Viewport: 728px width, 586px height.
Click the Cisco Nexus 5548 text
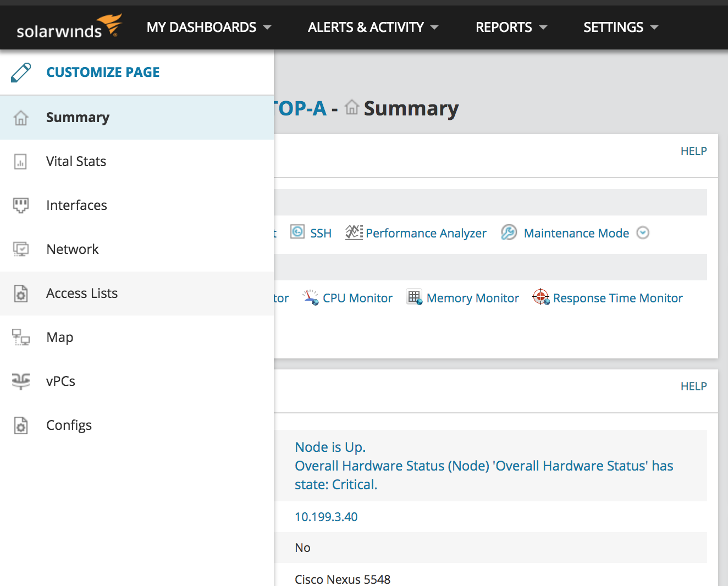(x=343, y=579)
